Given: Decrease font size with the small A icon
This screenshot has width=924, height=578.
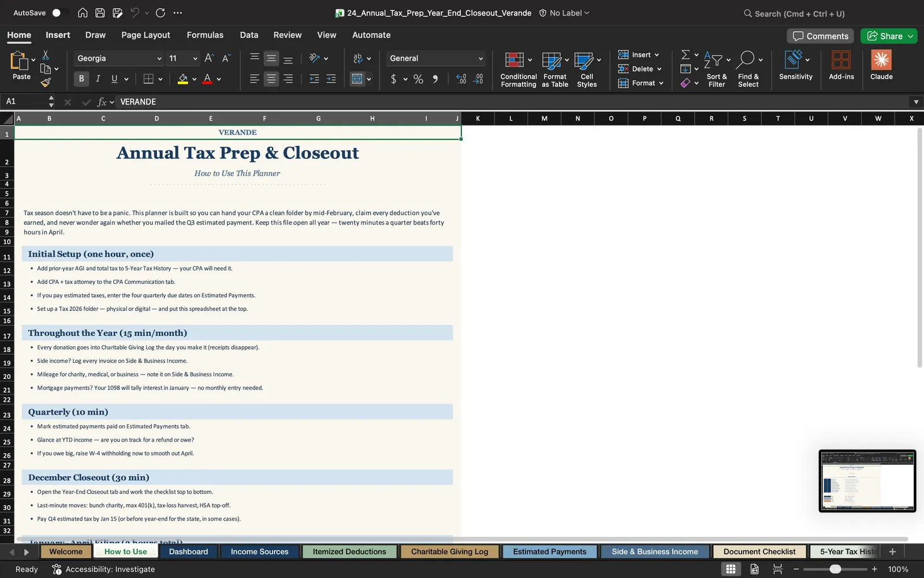Looking at the screenshot, I should tap(226, 58).
